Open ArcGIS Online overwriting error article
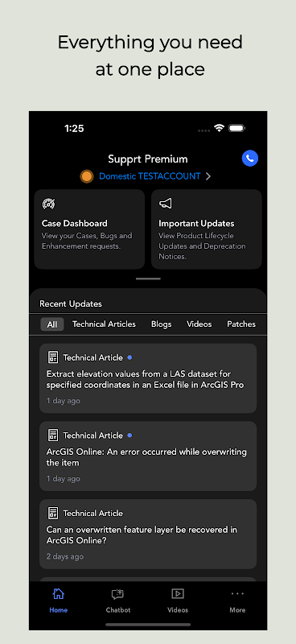 pyautogui.click(x=148, y=456)
